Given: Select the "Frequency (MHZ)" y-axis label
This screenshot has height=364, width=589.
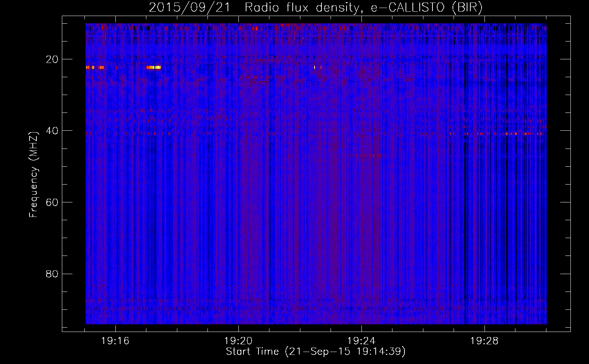Looking at the screenshot, I should [33, 174].
